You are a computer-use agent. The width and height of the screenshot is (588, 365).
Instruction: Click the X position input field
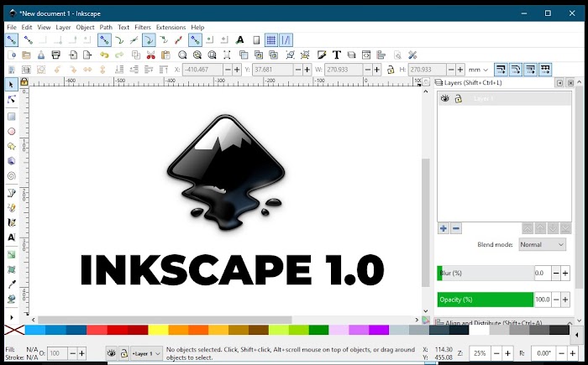pyautogui.click(x=202, y=70)
